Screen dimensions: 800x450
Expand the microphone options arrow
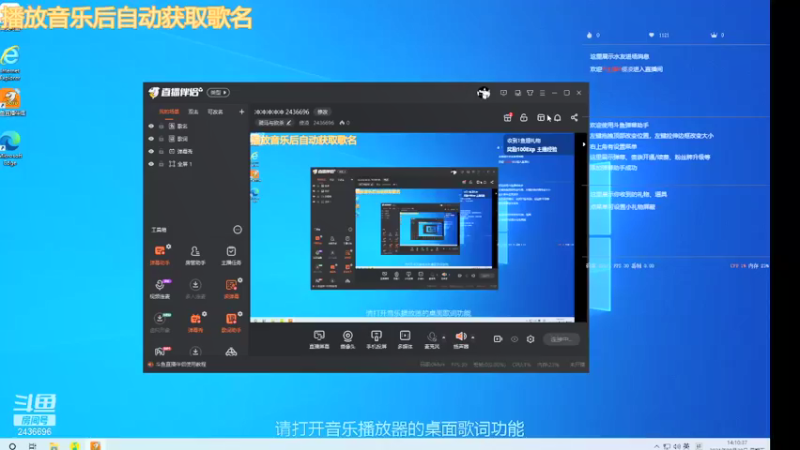[443, 337]
